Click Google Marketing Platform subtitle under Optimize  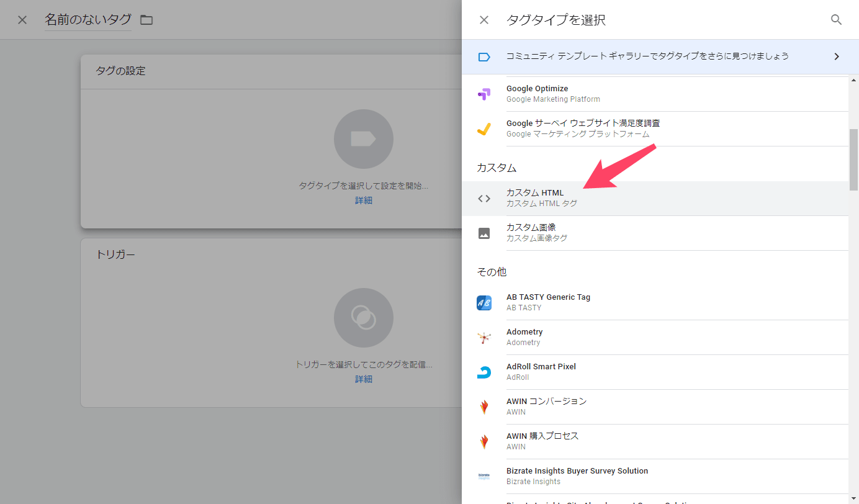[x=553, y=99]
